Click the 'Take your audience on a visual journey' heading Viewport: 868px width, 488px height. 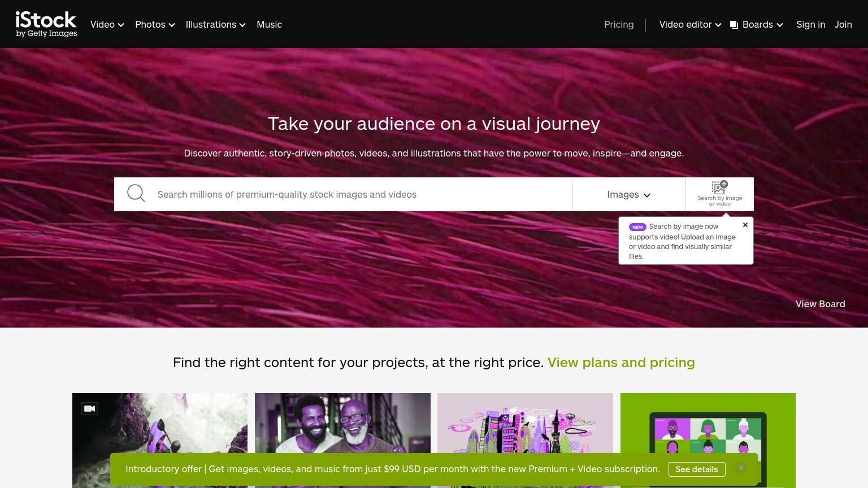click(434, 124)
